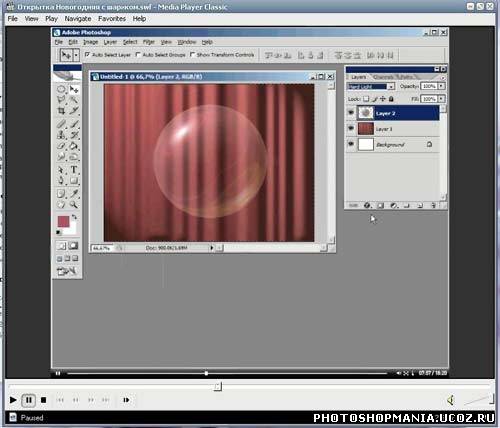500x428 pixels.
Task: Open document status bar triangle menu
Action: coord(211,248)
